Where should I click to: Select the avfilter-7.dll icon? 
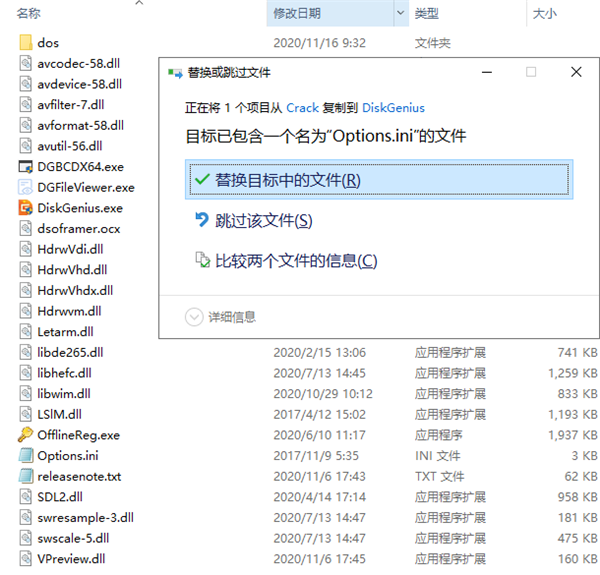tap(26, 104)
